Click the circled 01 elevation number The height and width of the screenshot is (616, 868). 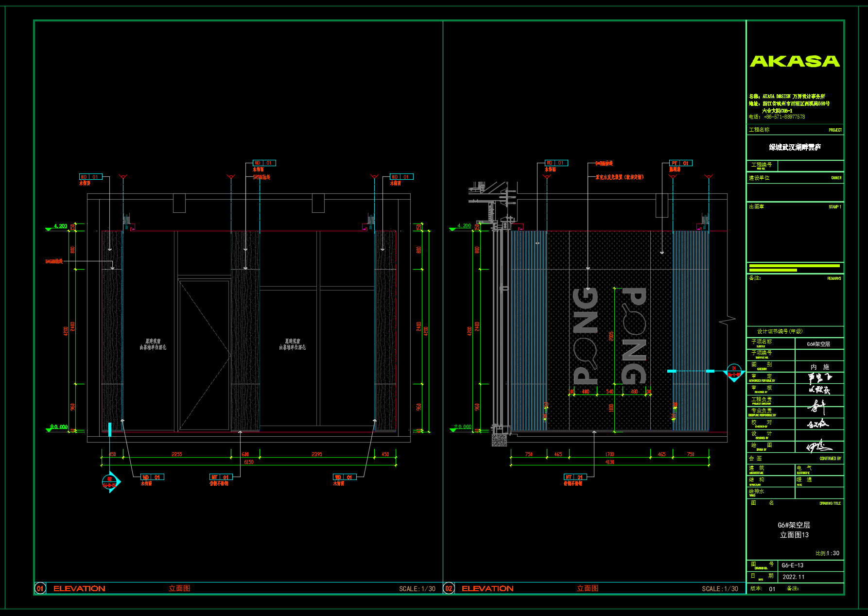click(40, 588)
